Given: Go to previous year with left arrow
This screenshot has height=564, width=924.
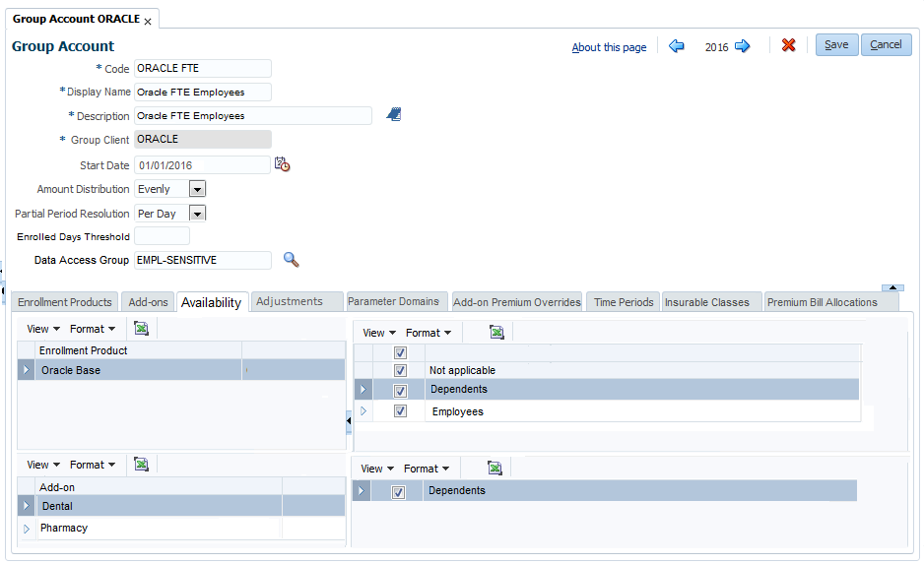Looking at the screenshot, I should [x=677, y=46].
